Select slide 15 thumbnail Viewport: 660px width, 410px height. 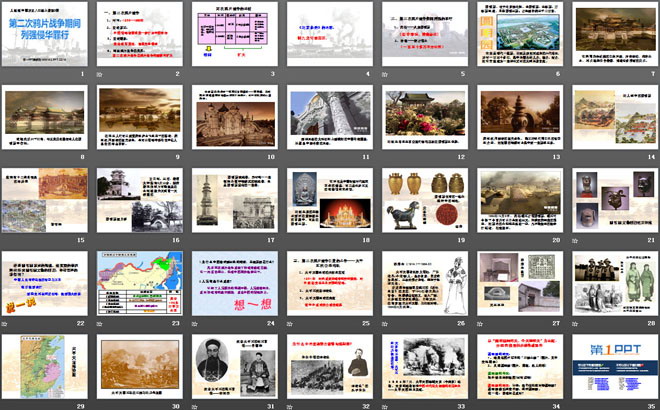45,200
